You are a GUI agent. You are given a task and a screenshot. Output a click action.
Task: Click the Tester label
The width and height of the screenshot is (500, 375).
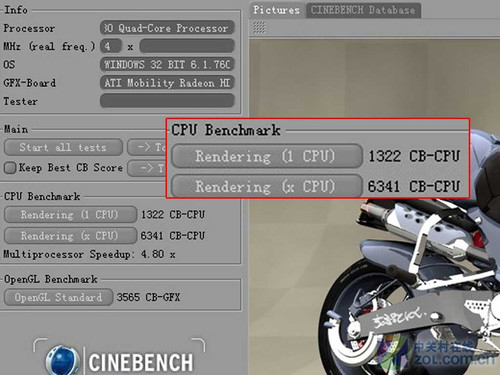click(x=20, y=101)
